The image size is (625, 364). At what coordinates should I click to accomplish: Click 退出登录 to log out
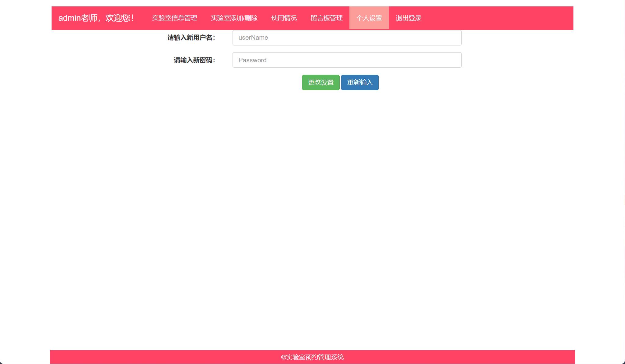point(408,18)
